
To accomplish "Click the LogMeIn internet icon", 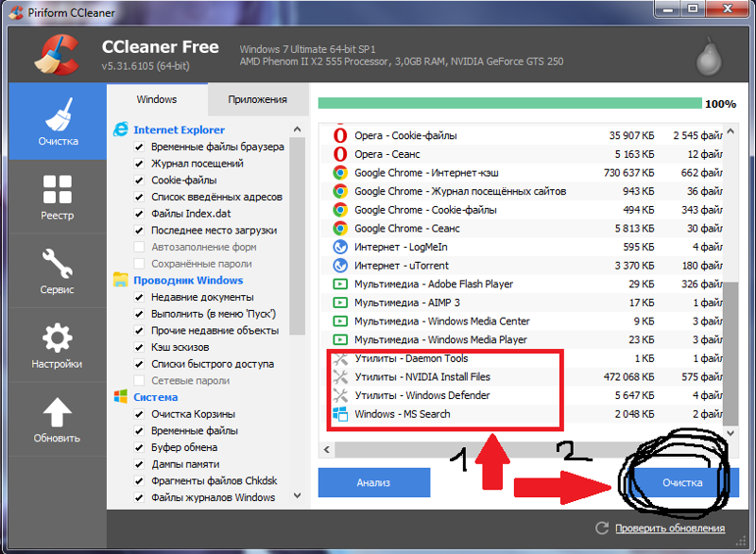I will [340, 247].
